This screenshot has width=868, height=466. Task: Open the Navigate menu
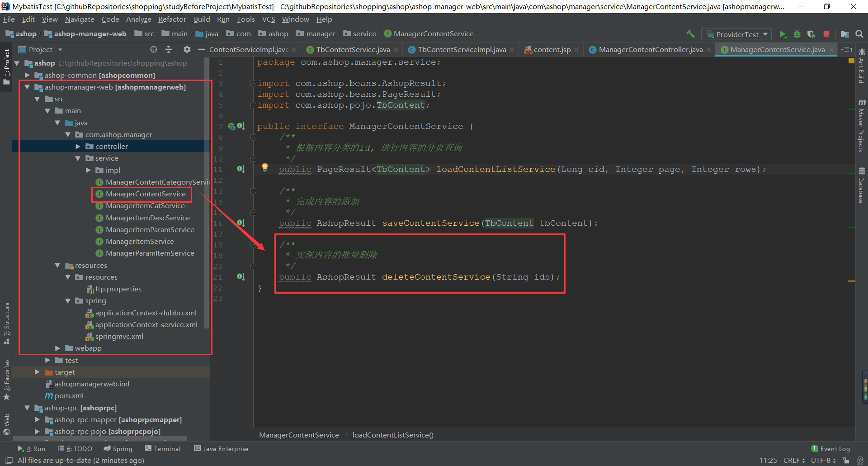point(80,19)
